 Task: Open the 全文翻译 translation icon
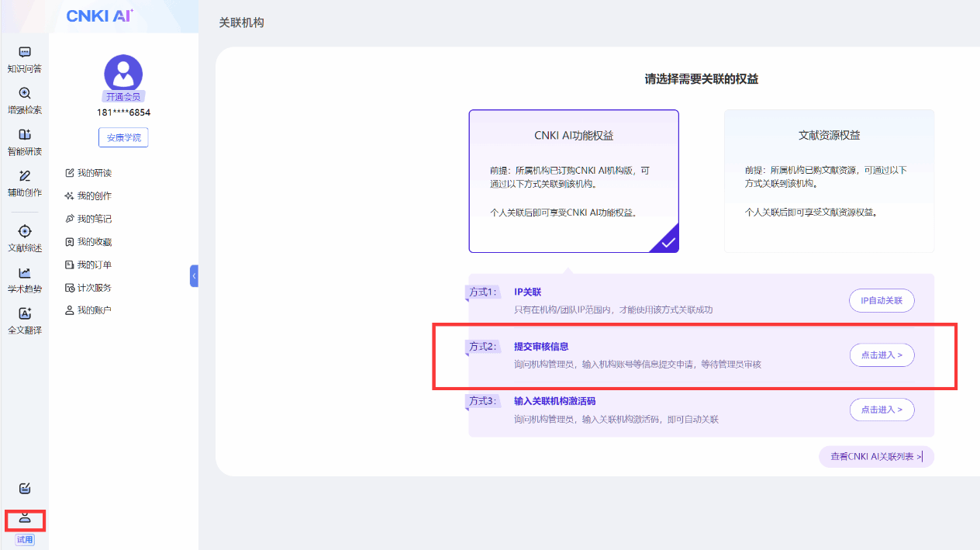[25, 314]
